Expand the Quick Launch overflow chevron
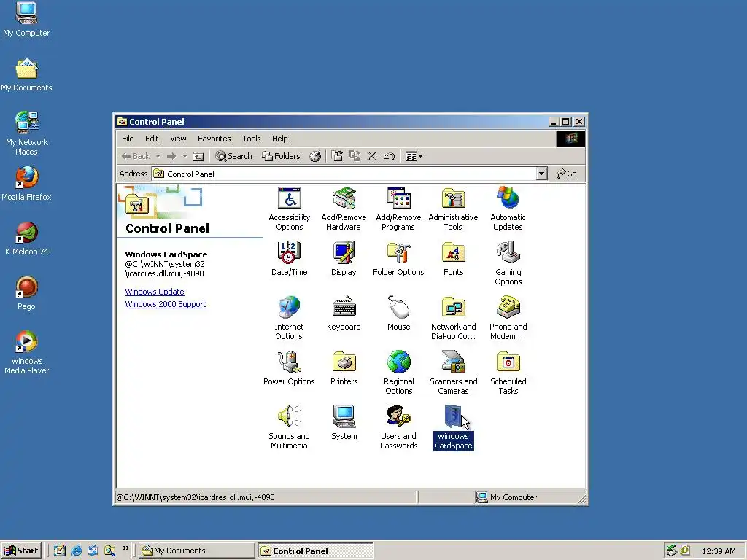Viewport: 747px width, 560px height. pos(125,548)
